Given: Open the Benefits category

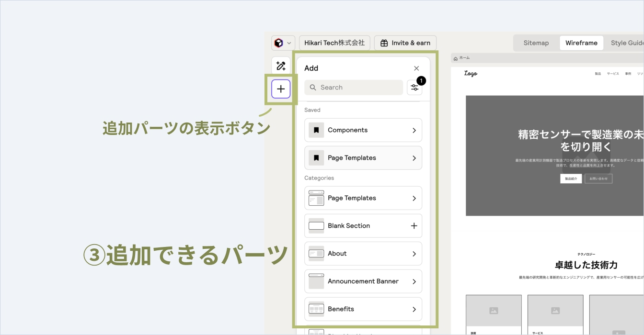Looking at the screenshot, I should click(x=363, y=309).
